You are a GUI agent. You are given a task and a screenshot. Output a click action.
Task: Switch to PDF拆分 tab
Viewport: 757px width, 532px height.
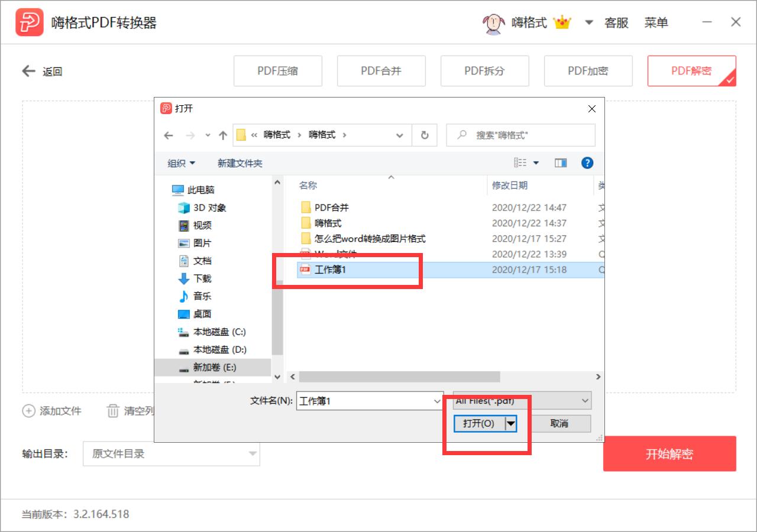pyautogui.click(x=485, y=71)
